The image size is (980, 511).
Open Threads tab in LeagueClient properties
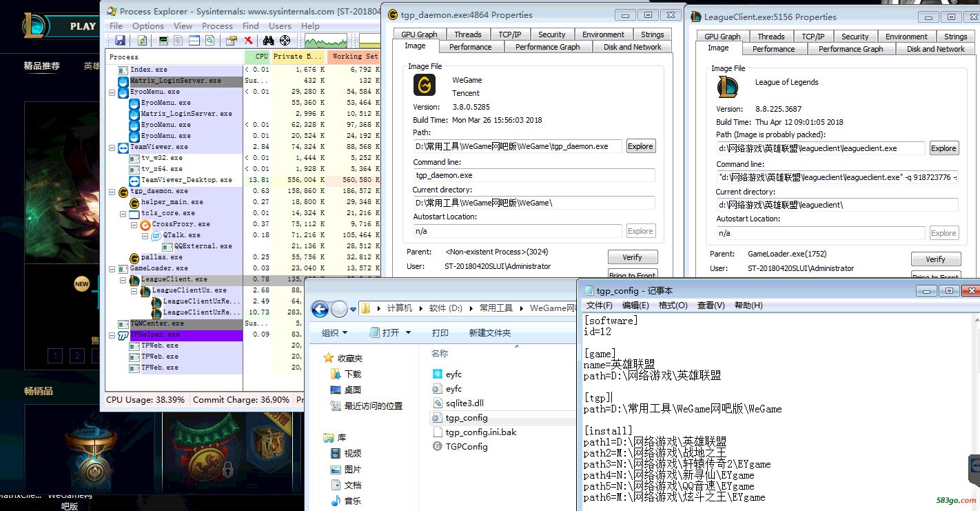tap(770, 36)
